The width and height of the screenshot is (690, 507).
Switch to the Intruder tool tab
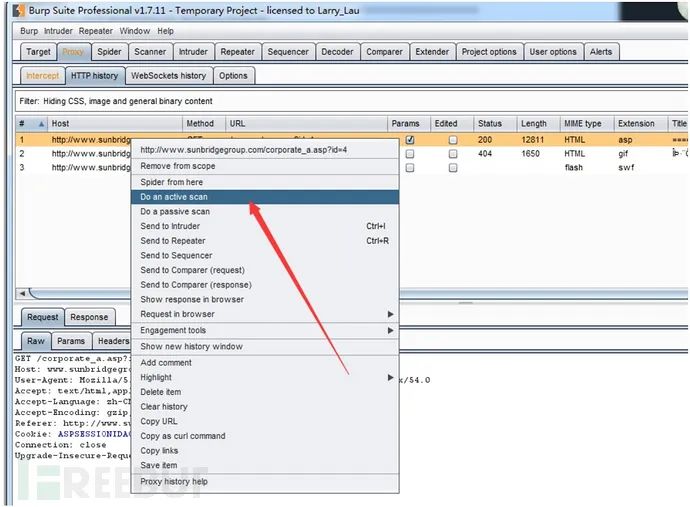(193, 52)
